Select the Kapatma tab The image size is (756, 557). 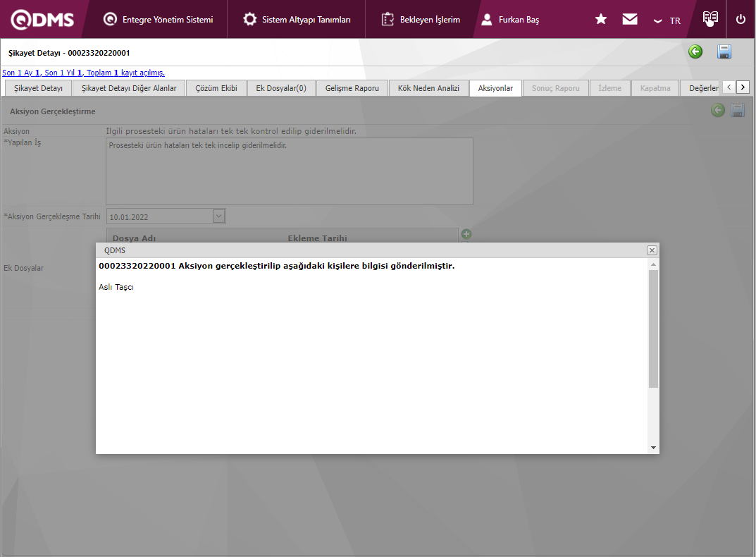[655, 88]
